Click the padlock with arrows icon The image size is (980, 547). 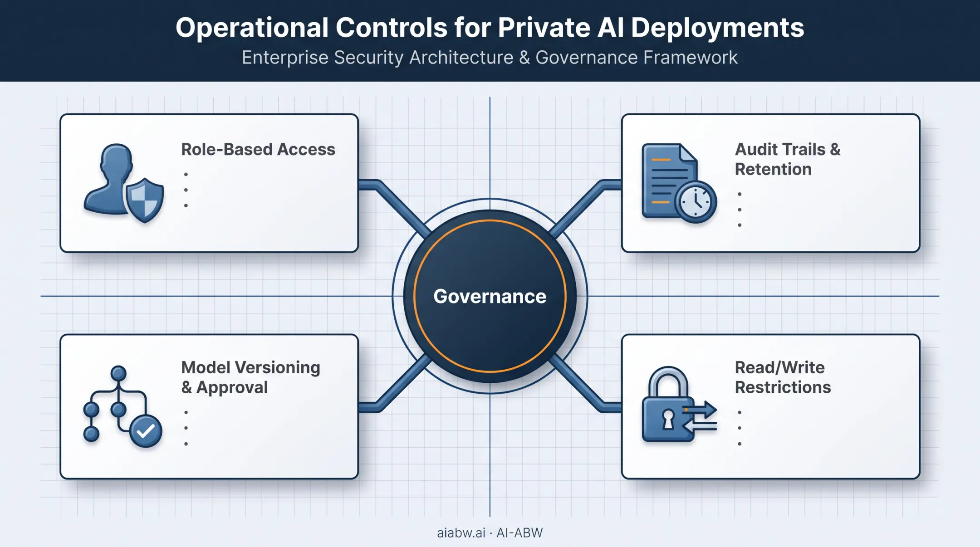pyautogui.click(x=679, y=404)
